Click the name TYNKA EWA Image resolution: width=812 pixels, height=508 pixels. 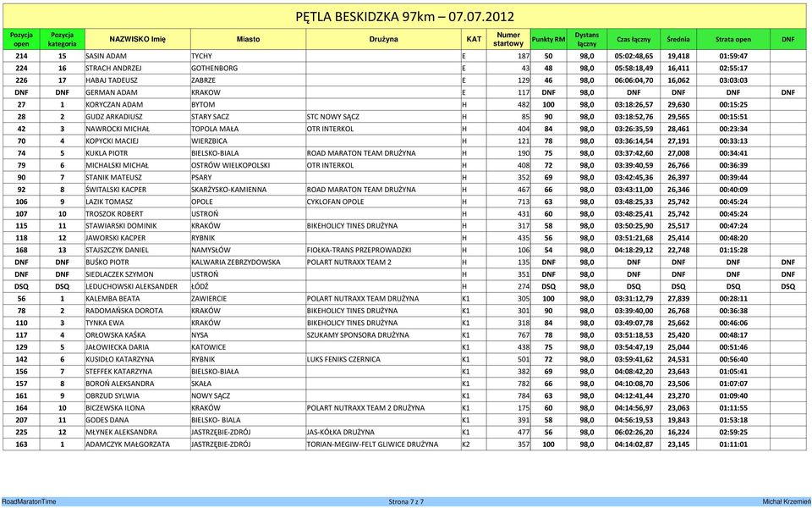click(105, 323)
